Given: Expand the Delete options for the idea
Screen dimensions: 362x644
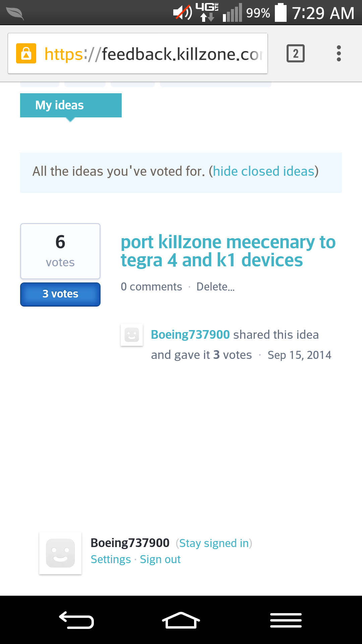Looking at the screenshot, I should click(x=216, y=287).
